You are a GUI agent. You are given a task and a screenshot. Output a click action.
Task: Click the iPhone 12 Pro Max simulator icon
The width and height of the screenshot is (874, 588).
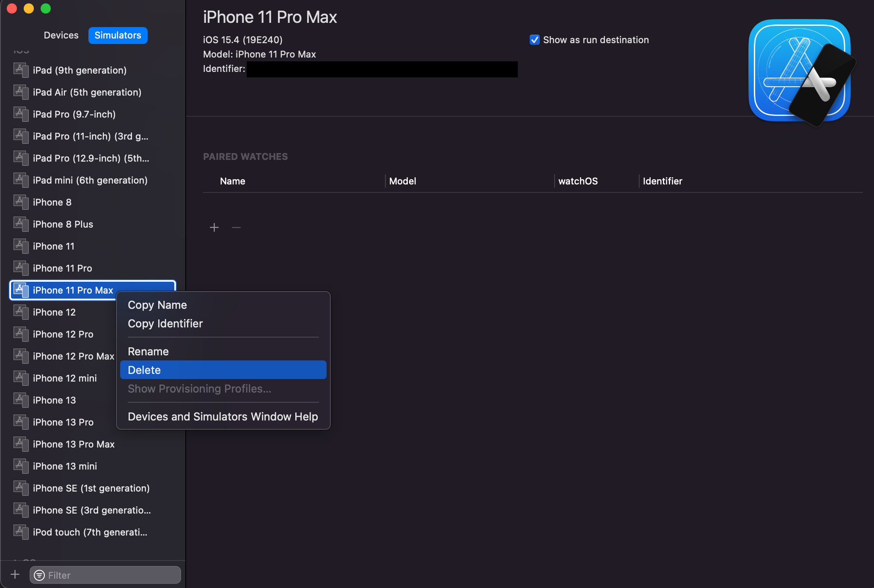[21, 356]
